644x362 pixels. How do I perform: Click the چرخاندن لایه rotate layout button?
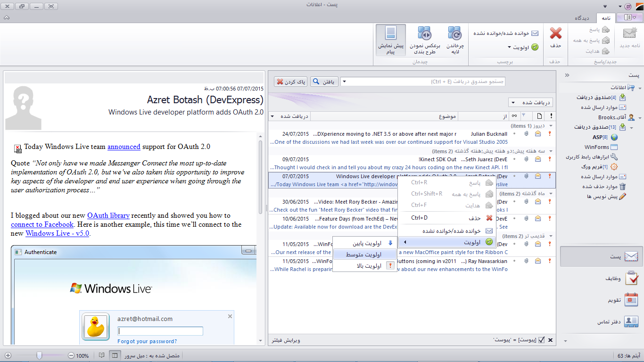455,40
